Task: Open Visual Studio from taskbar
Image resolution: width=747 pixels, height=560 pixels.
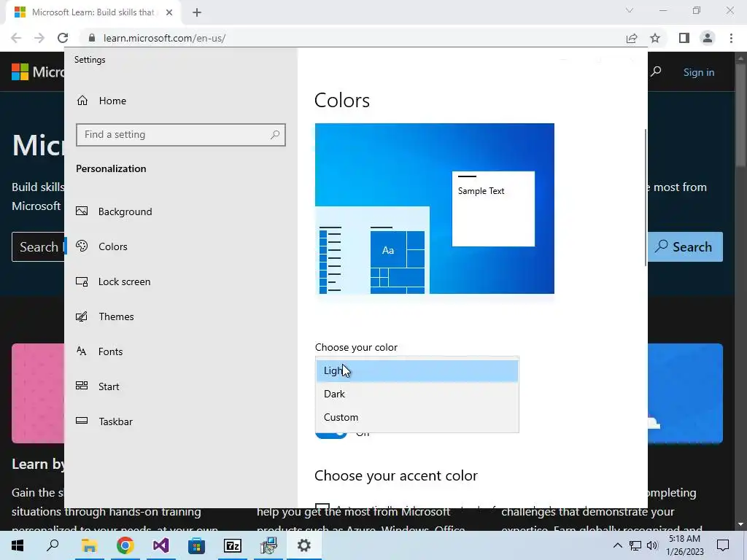Action: (x=161, y=545)
